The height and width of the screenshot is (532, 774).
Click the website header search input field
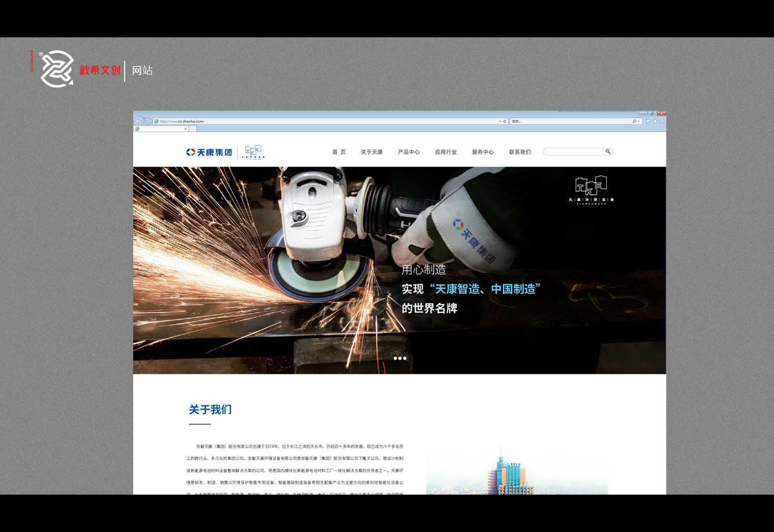tap(574, 152)
